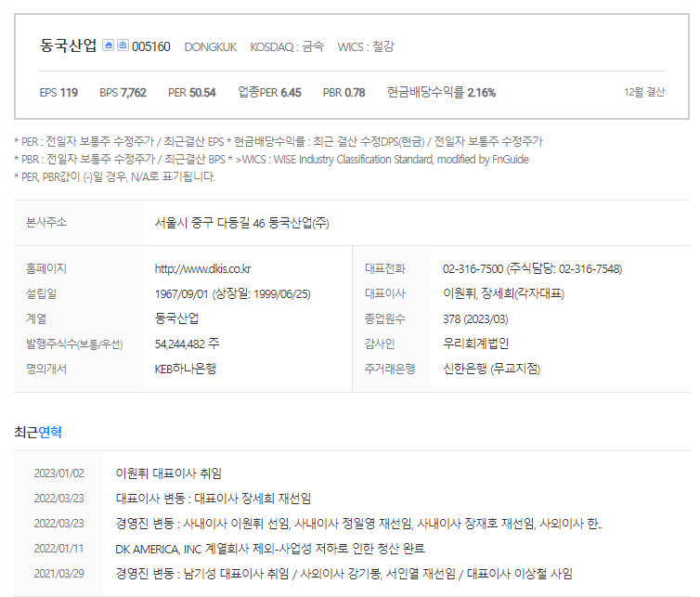Image resolution: width=700 pixels, height=597 pixels.
Task: Open the DK AMERICA, INC 계열회사 제외 entry
Action: coord(270,549)
